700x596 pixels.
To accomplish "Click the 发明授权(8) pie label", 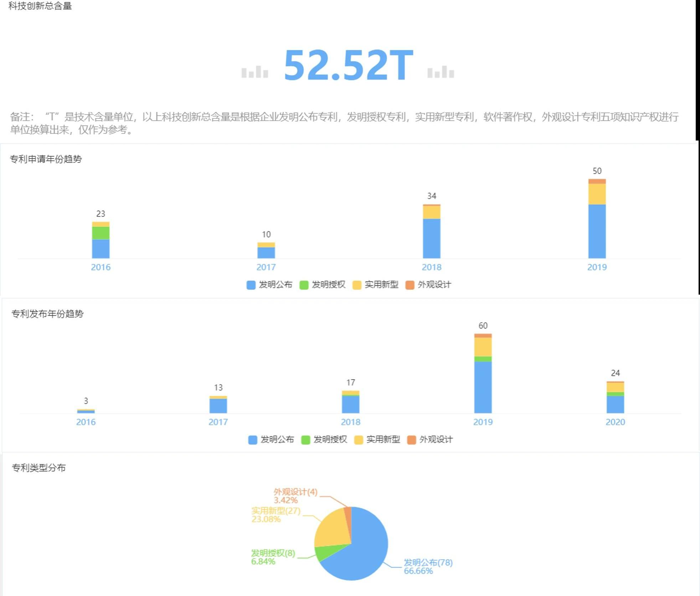I will point(273,553).
